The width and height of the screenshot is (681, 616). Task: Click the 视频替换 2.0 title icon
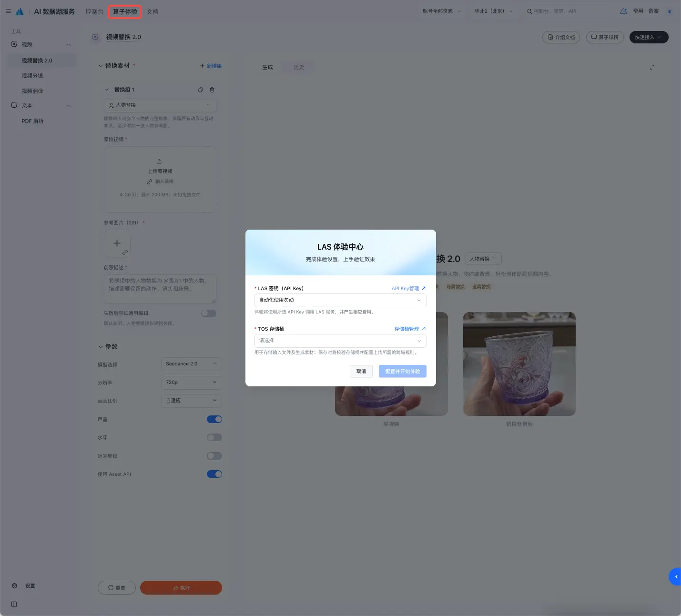(x=95, y=37)
